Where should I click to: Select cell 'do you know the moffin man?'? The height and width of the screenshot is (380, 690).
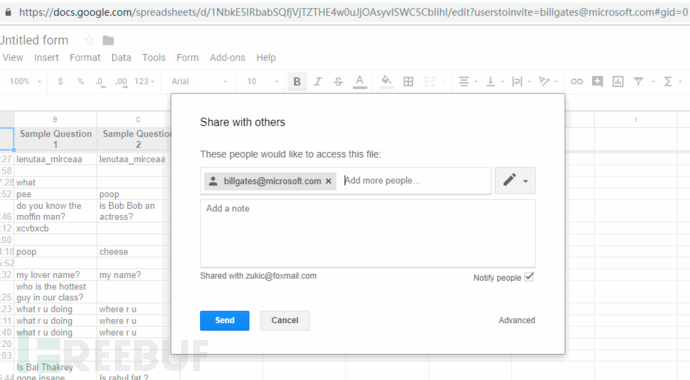tap(55, 211)
